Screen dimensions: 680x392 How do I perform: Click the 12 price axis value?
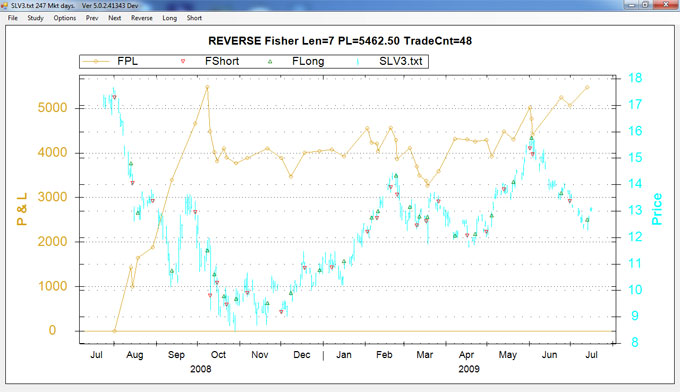pyautogui.click(x=635, y=237)
